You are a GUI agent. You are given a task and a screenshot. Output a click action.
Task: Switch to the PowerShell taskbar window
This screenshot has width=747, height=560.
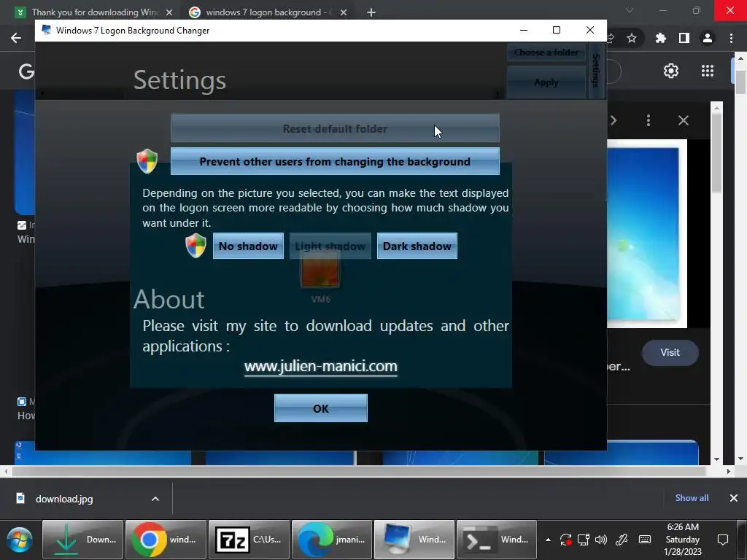click(497, 540)
